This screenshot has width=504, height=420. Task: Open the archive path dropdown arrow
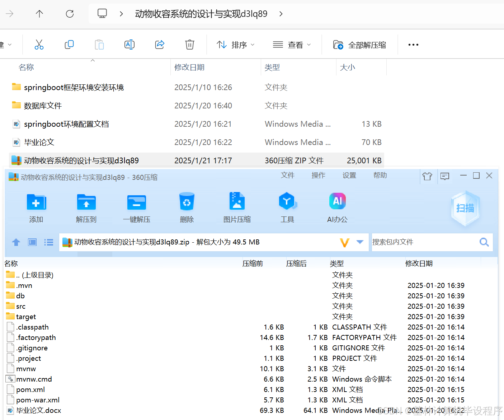[x=360, y=242]
